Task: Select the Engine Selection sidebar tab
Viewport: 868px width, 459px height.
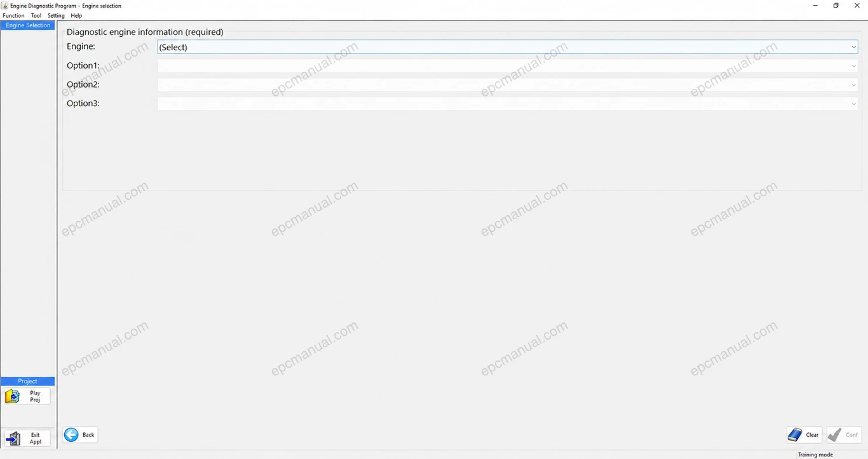Action: (28, 25)
